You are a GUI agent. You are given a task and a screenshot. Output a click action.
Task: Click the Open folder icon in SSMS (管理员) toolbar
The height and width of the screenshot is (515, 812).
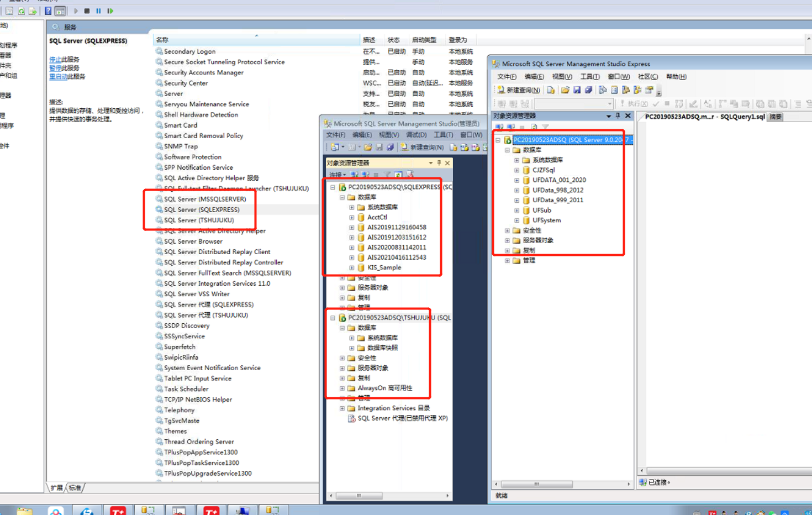[x=368, y=147]
